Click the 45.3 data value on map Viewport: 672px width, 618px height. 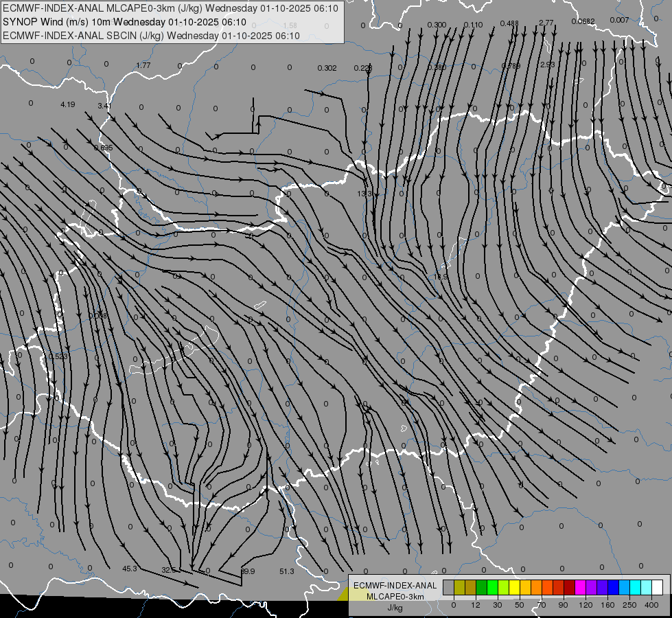pyautogui.click(x=130, y=569)
